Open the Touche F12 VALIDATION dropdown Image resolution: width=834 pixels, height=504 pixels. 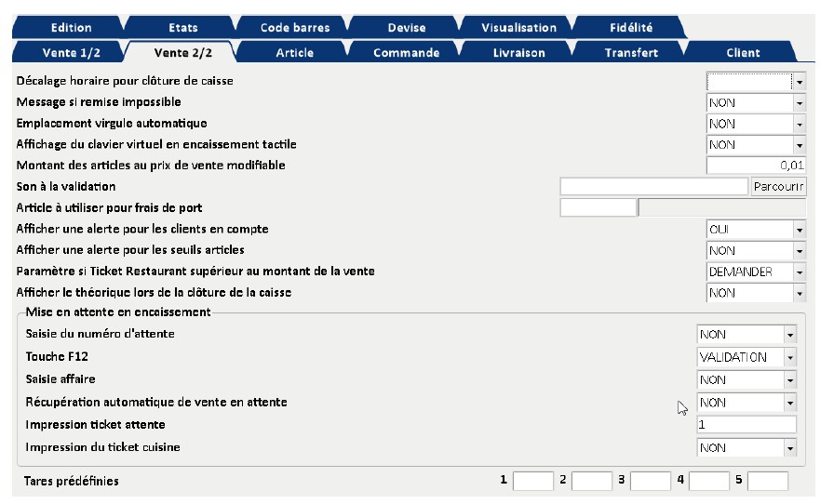point(790,357)
